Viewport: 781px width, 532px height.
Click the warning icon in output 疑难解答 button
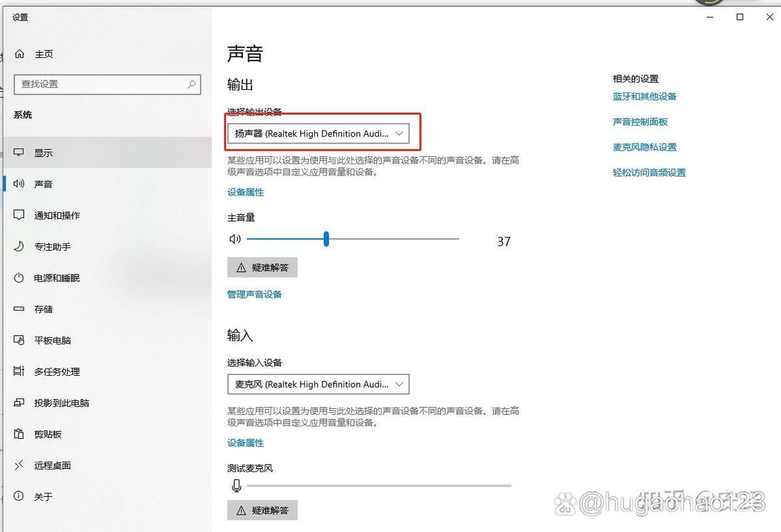241,268
